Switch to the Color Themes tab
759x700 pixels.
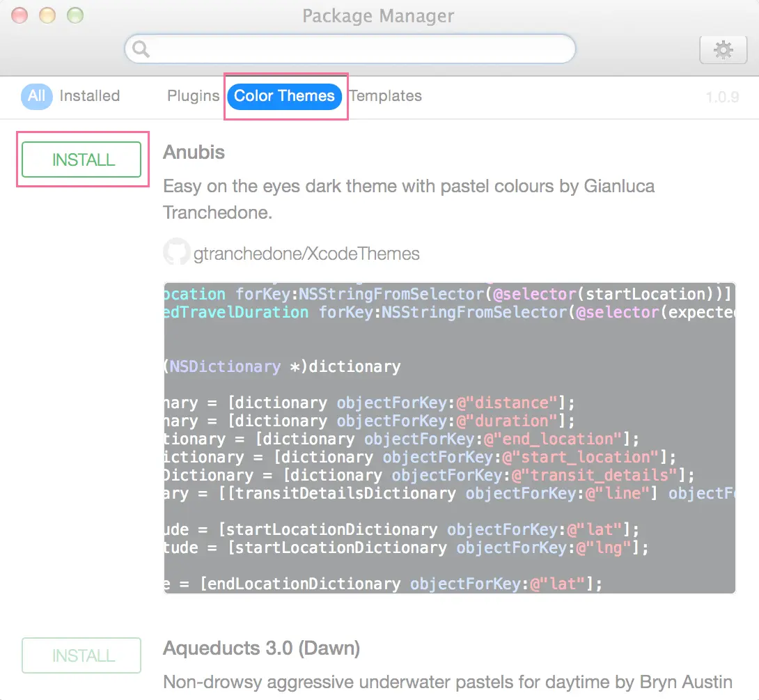click(285, 96)
